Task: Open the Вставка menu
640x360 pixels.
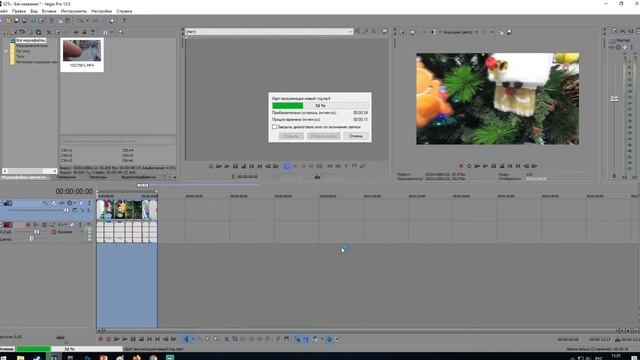Action: click(x=49, y=11)
